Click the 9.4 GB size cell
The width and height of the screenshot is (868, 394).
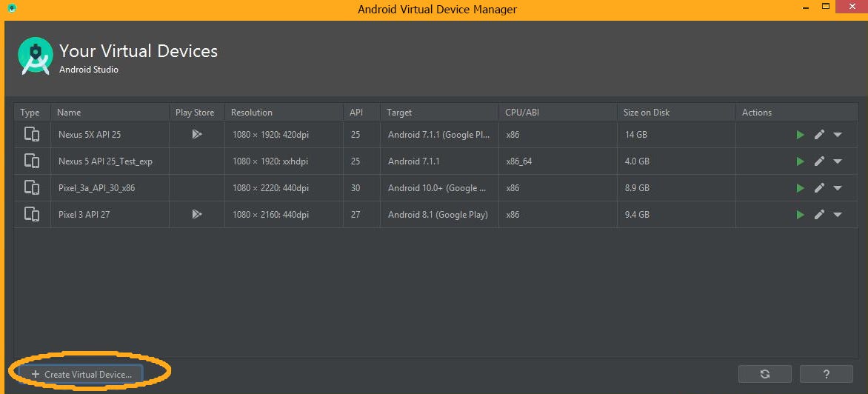point(676,214)
